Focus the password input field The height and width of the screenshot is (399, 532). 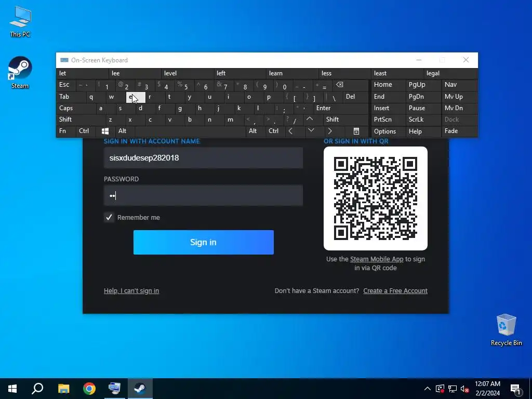[203, 195]
